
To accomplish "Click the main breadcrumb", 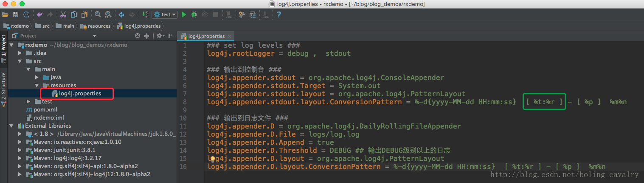I will (65, 26).
